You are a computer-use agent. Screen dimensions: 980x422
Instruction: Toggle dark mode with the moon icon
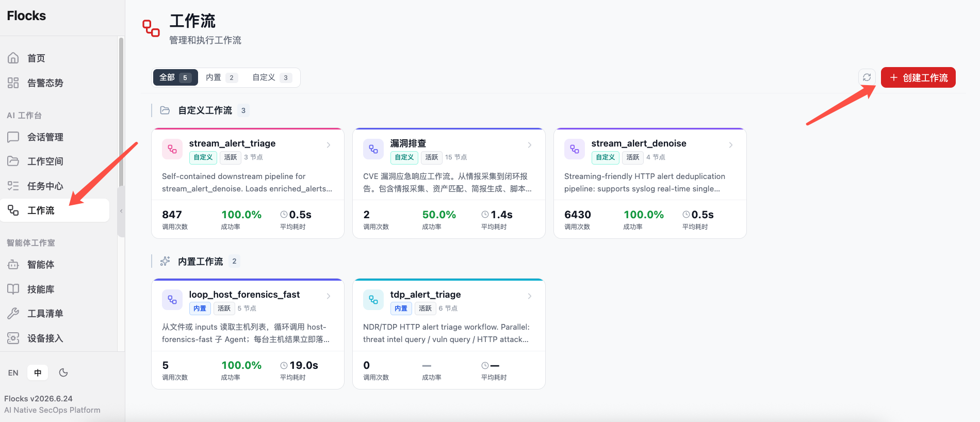tap(63, 372)
